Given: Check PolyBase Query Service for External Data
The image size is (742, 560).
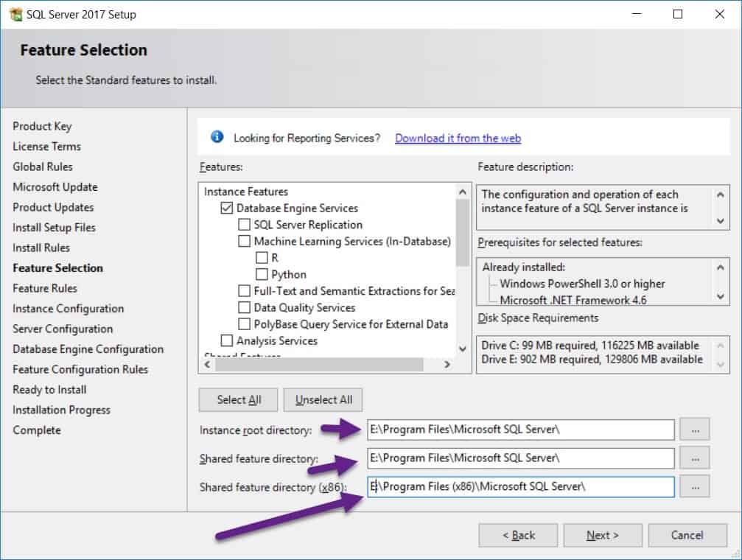Looking at the screenshot, I should (x=244, y=323).
